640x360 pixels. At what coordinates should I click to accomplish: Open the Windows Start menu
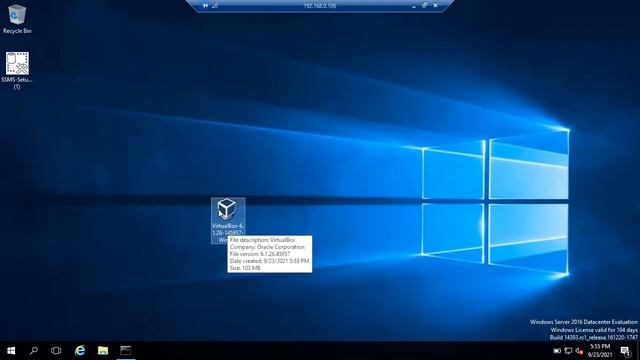point(11,351)
